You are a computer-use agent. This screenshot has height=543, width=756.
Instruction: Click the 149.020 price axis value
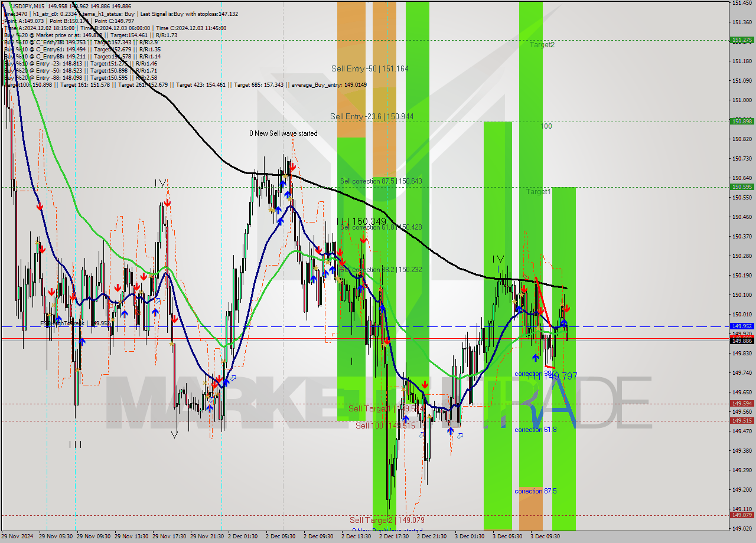742,528
